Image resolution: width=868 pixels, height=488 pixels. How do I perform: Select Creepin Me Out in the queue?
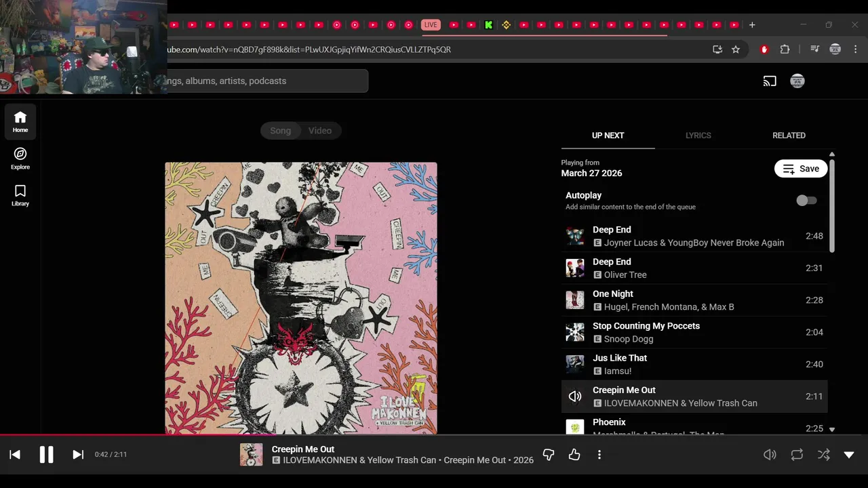[694, 396]
